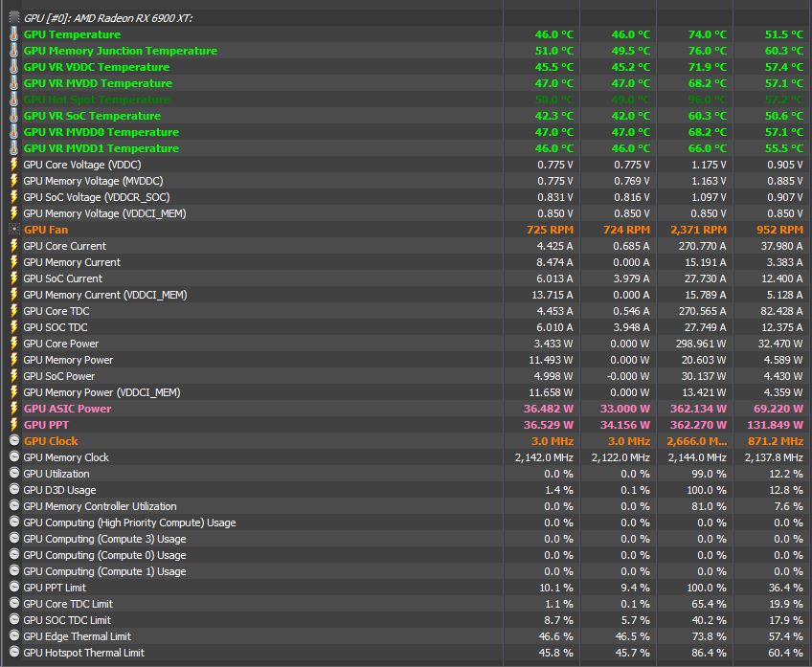The width and height of the screenshot is (812, 667).
Task: Click lightning icon for GPU Memory Voltage (MVDDC)
Action: coord(14,181)
